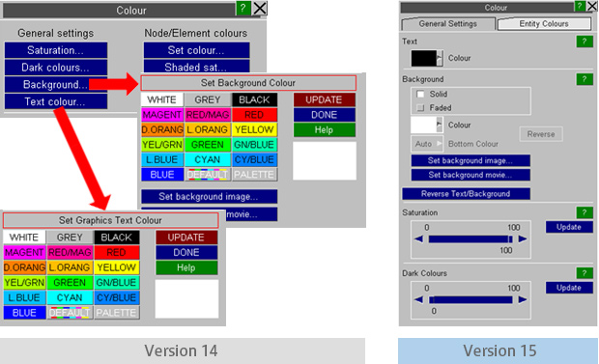Select RED/MAG in Set Background Colour palette
The image size is (599, 364).
208,115
